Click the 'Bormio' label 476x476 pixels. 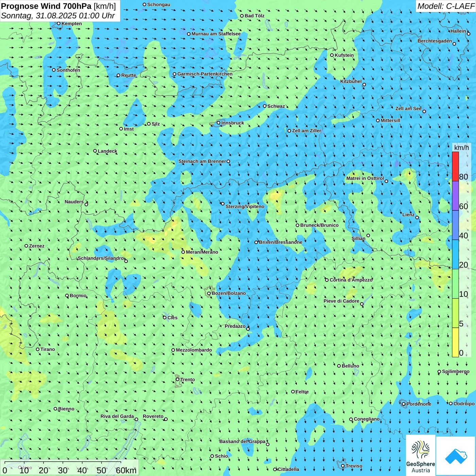point(78,295)
